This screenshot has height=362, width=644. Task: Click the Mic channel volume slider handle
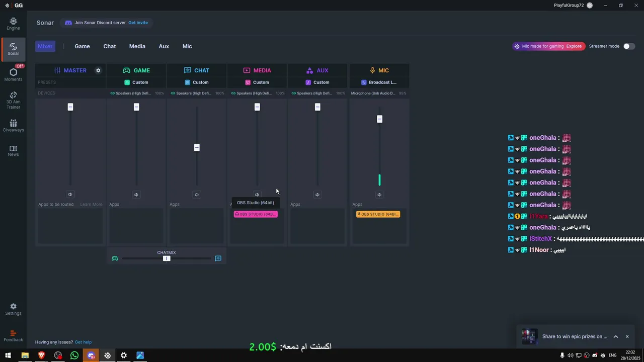coord(379,119)
